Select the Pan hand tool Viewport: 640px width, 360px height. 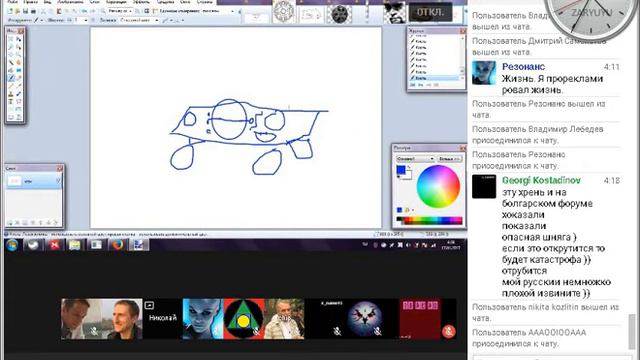19,62
